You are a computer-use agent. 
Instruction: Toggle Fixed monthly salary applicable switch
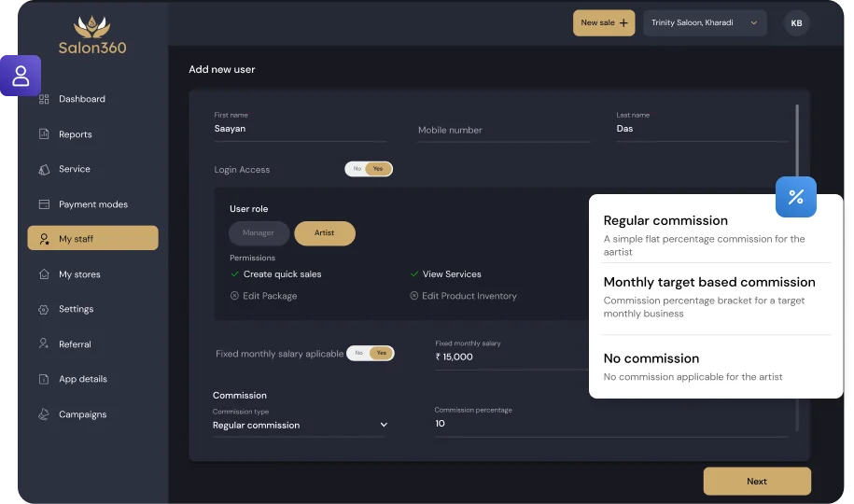pos(371,354)
